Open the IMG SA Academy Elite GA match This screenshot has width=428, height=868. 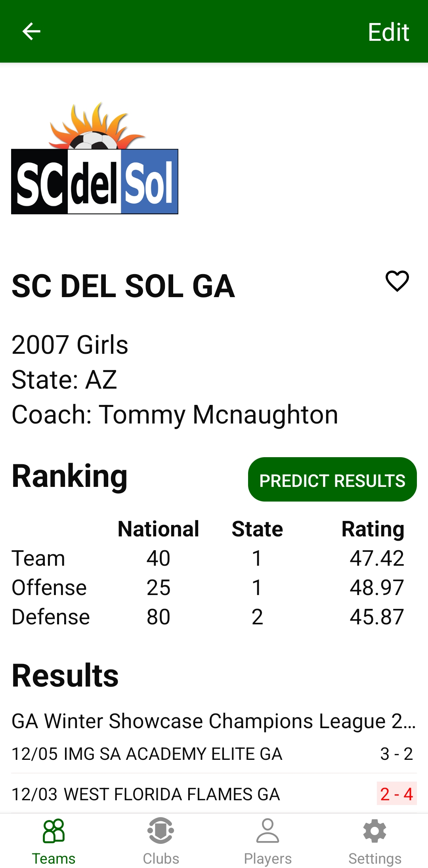click(x=147, y=754)
